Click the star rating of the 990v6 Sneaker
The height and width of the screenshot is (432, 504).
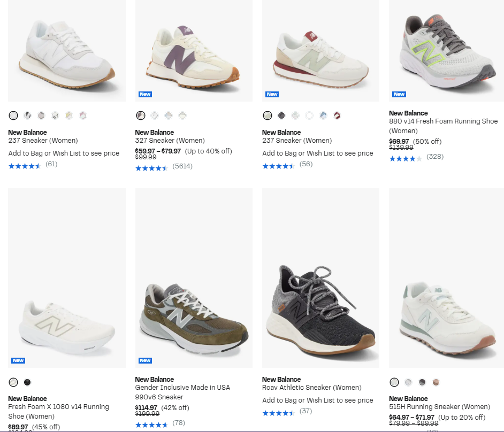[x=151, y=425]
